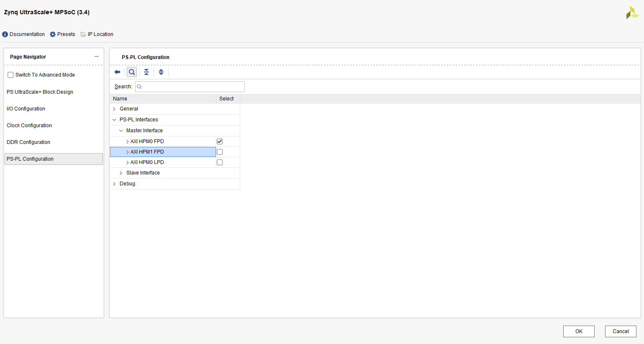Click the Name column header
The width and height of the screenshot is (644, 344).
click(x=163, y=99)
